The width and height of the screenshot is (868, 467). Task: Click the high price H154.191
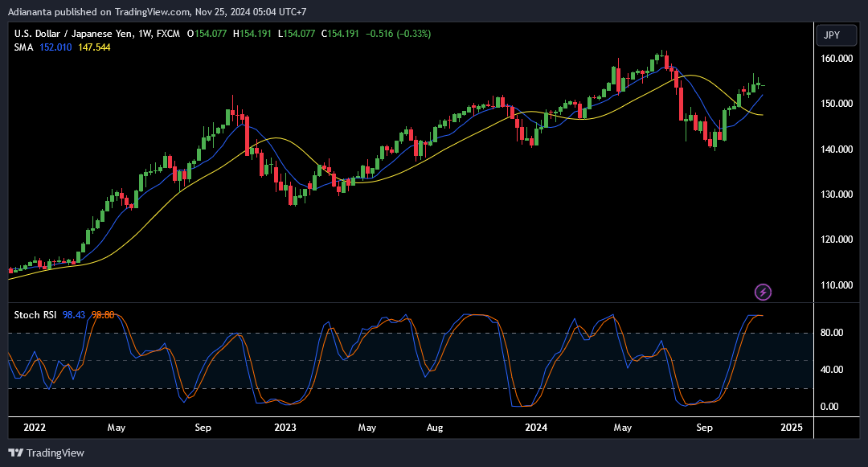pyautogui.click(x=252, y=34)
